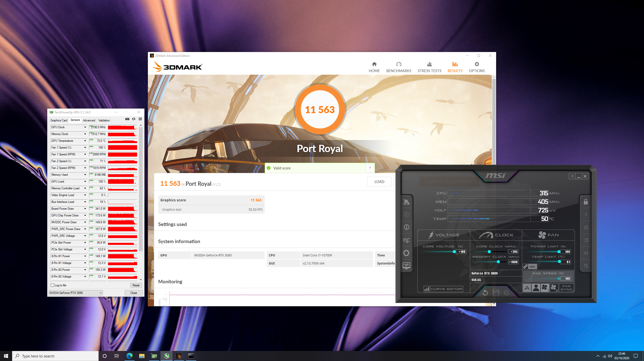This screenshot has width=644, height=361.
Task: Click the MSI Afterburner dragon logo icon
Action: (x=406, y=202)
